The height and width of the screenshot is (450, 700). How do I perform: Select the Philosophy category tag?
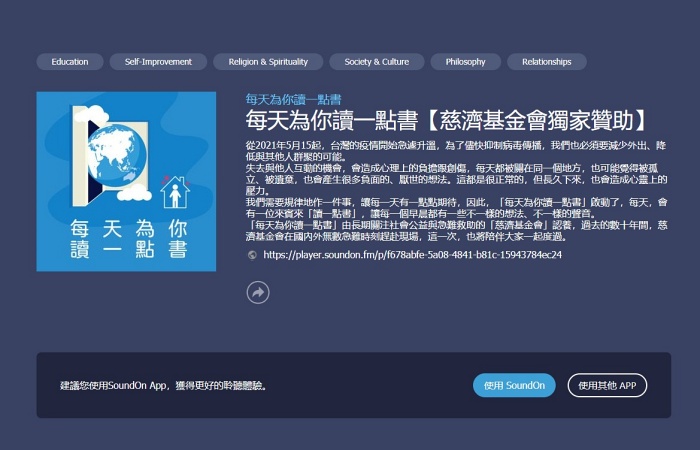coord(465,62)
